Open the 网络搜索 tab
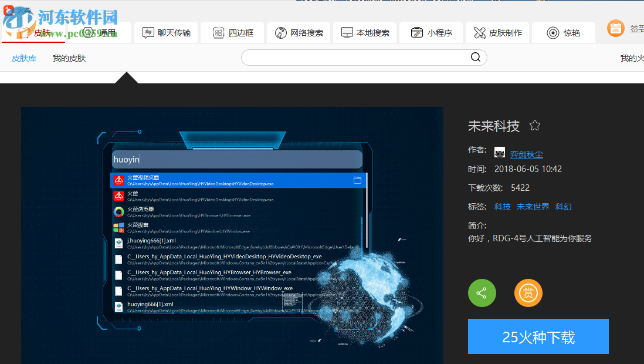Screen dimensions: 644x364 pyautogui.click(x=299, y=33)
